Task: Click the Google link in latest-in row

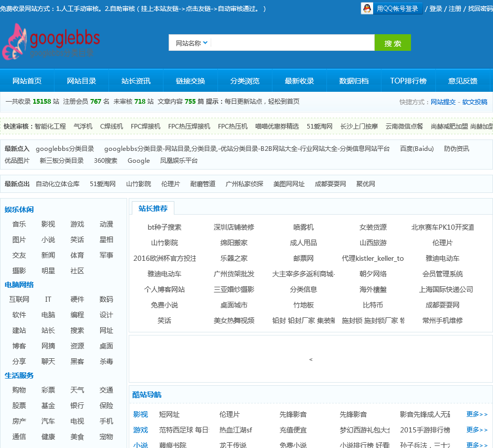Action: point(139,161)
